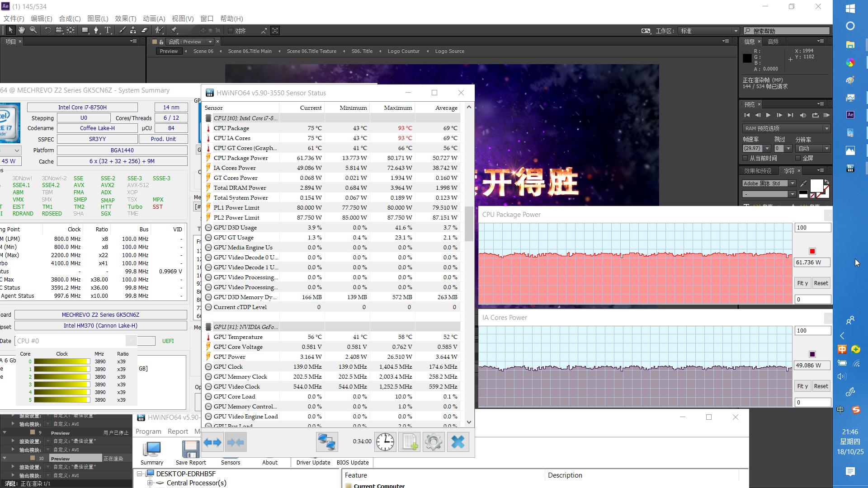
Task: Switch to the 字符 panel tab
Action: click(789, 171)
